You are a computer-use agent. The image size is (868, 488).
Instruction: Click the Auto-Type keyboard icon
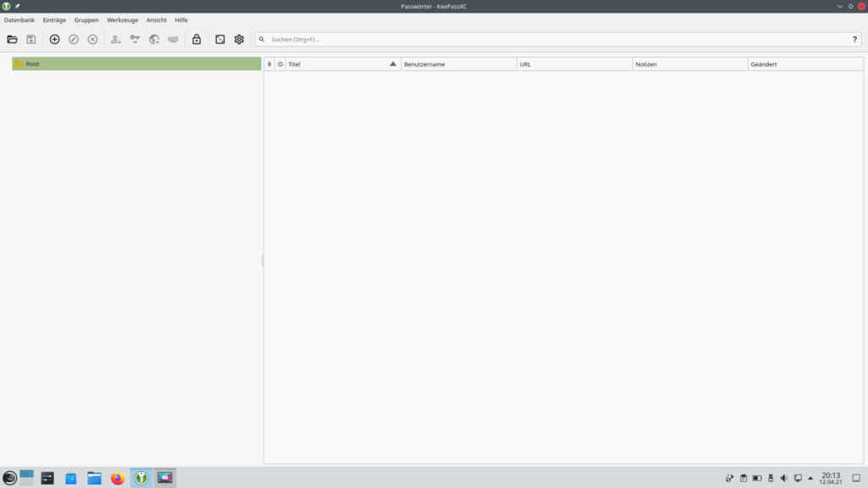pyautogui.click(x=173, y=39)
